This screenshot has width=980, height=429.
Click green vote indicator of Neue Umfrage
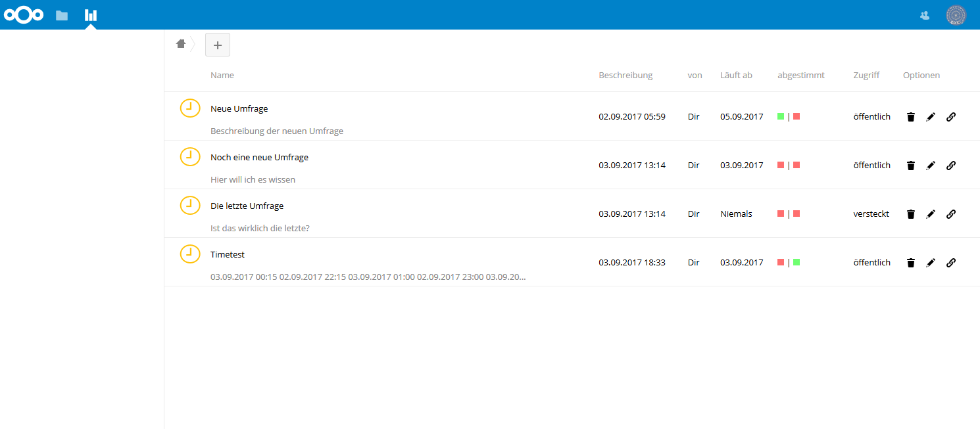(781, 116)
